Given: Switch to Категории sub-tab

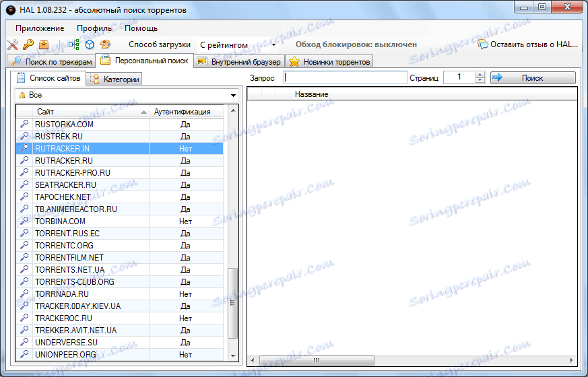Looking at the screenshot, I should click(115, 79).
